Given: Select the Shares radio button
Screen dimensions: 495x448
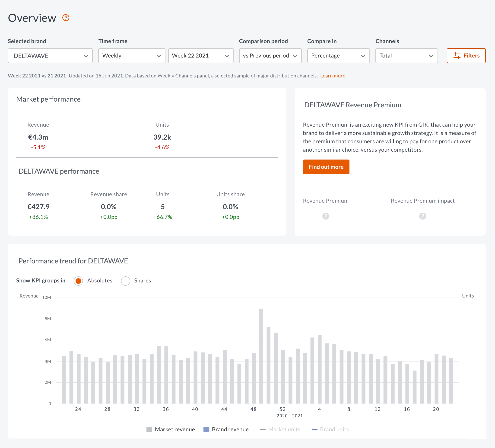Looking at the screenshot, I should 125,281.
